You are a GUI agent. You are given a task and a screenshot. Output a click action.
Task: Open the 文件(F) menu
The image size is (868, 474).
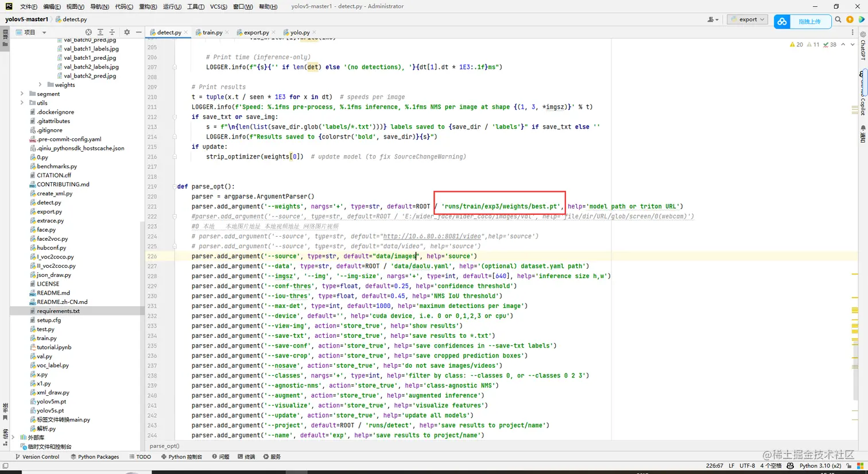tap(29, 6)
